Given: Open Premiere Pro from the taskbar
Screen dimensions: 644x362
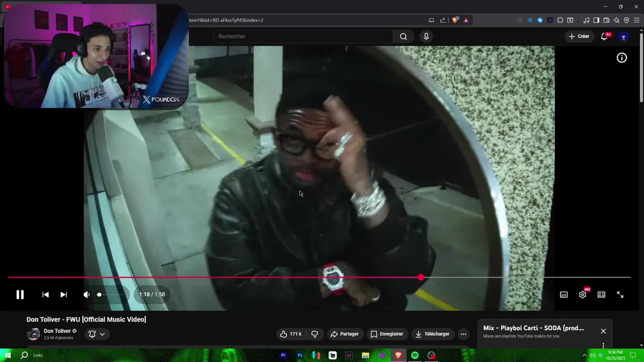Looking at the screenshot, I should (283, 355).
